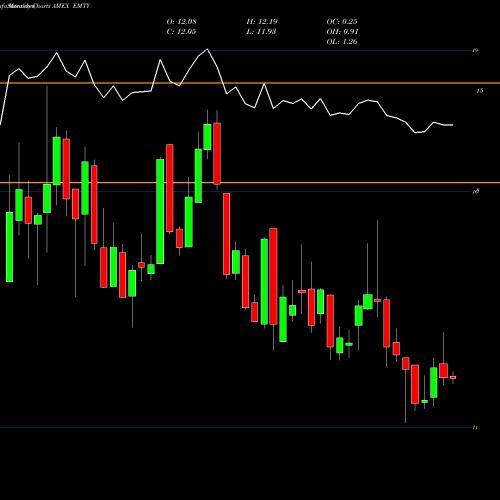Click the last small red candle on the chart

pos(453,377)
